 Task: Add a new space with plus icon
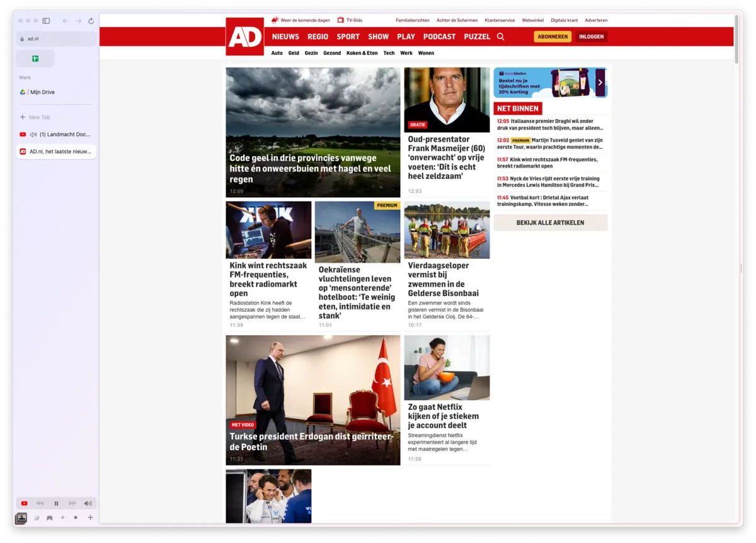(90, 518)
